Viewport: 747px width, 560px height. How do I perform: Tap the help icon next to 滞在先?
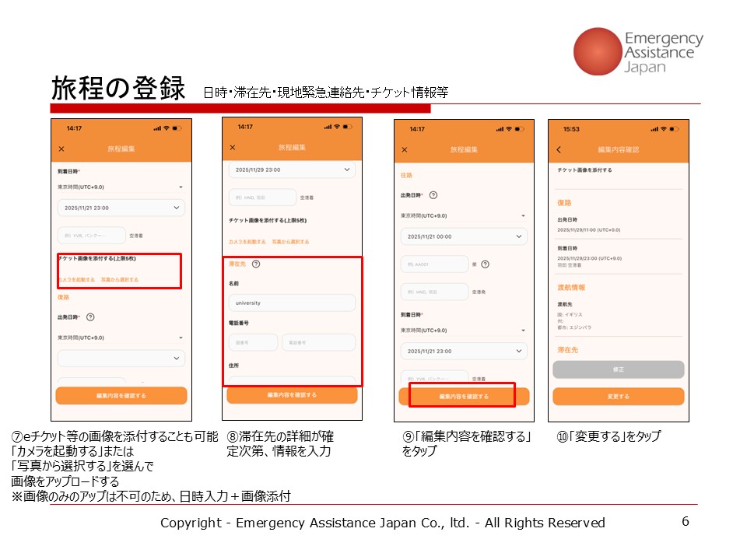tap(256, 264)
